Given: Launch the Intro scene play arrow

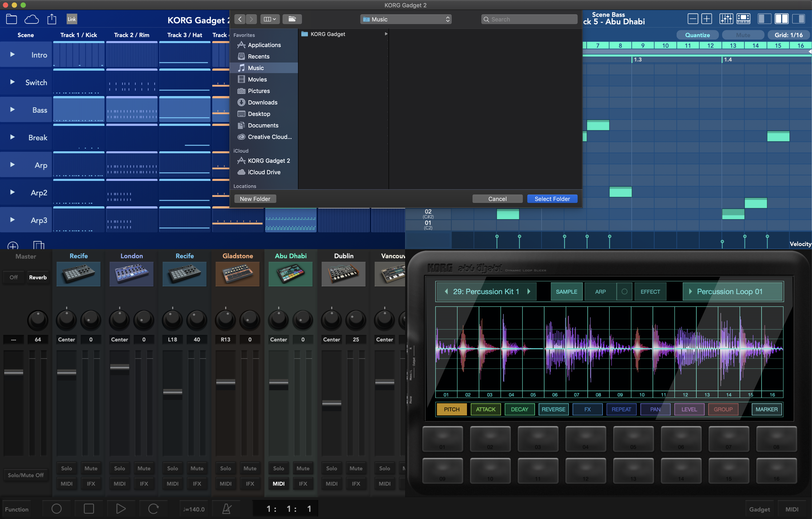Looking at the screenshot, I should click(12, 54).
